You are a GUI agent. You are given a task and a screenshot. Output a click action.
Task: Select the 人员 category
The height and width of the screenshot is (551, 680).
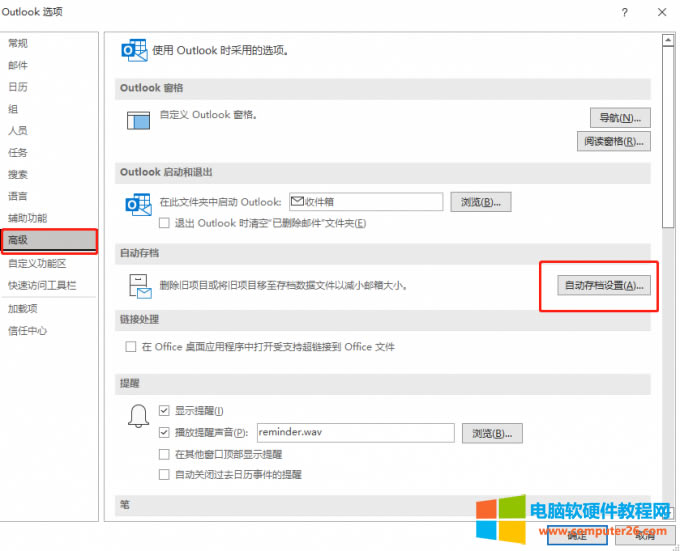tap(49, 130)
